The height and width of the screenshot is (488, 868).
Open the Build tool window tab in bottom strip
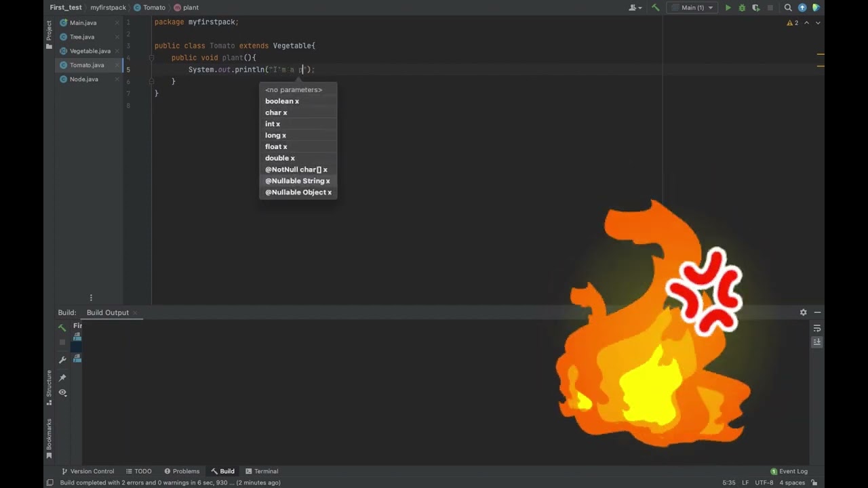tap(222, 471)
